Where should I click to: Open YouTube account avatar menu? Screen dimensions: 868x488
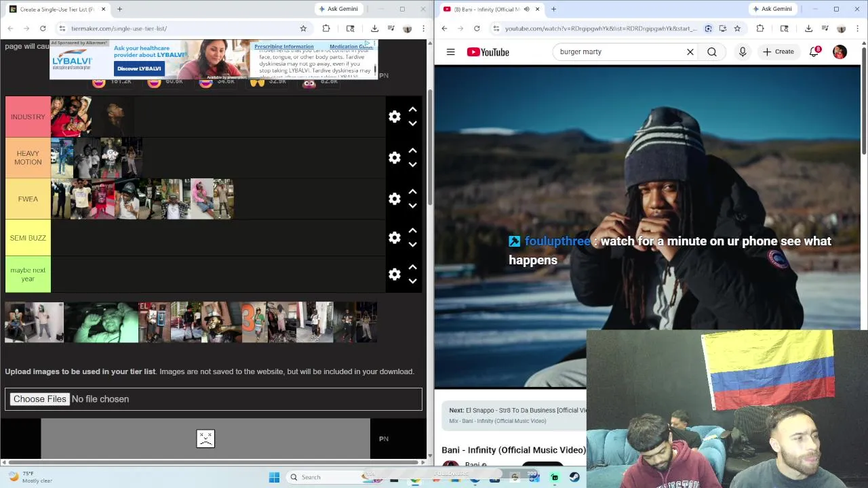(x=840, y=52)
